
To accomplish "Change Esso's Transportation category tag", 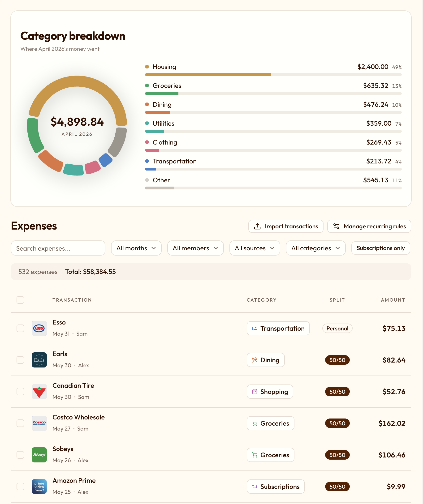I will pos(278,329).
